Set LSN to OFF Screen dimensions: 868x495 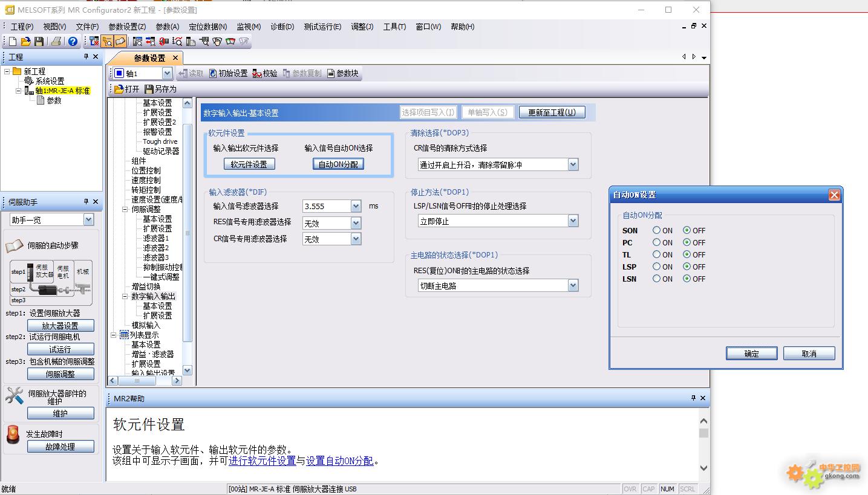point(687,279)
